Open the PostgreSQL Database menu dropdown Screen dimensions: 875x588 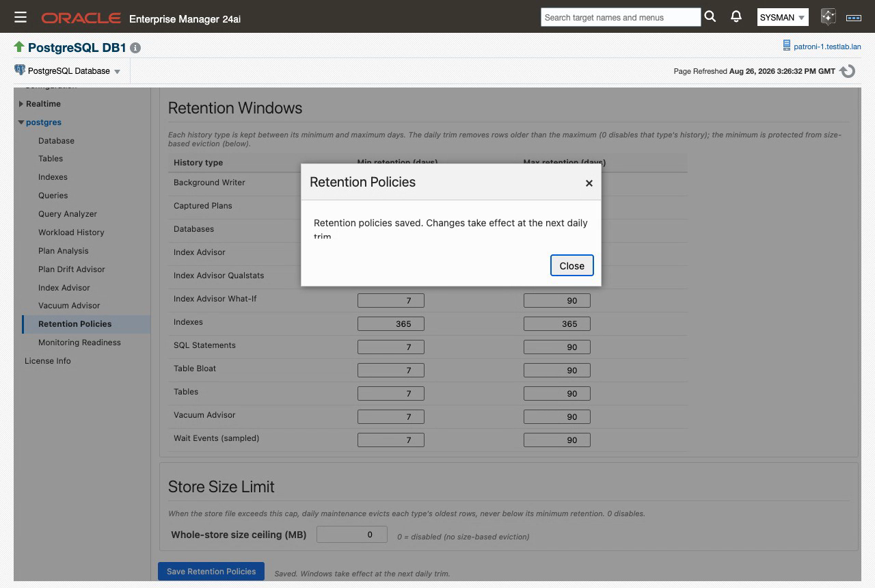(74, 71)
